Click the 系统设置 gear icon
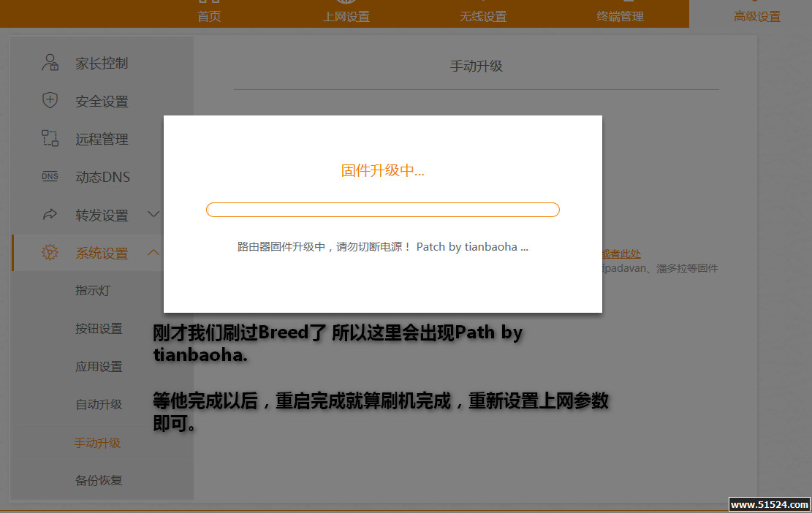 click(x=50, y=252)
